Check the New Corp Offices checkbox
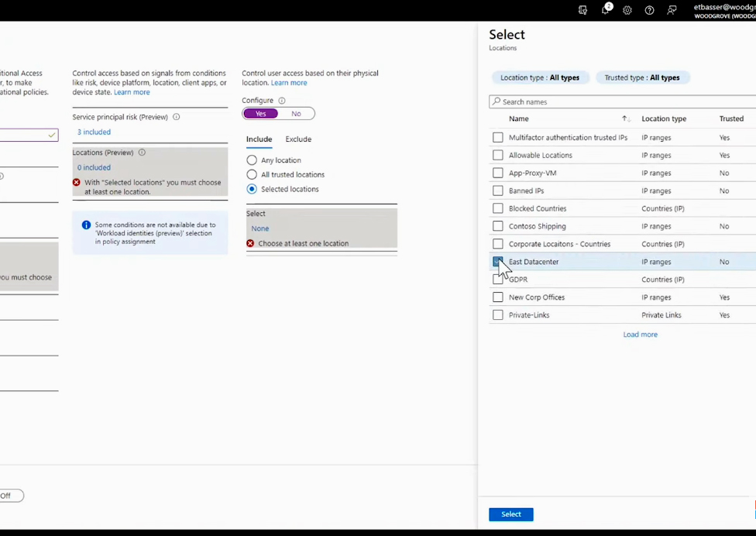Viewport: 756px width, 536px height. [x=497, y=297]
